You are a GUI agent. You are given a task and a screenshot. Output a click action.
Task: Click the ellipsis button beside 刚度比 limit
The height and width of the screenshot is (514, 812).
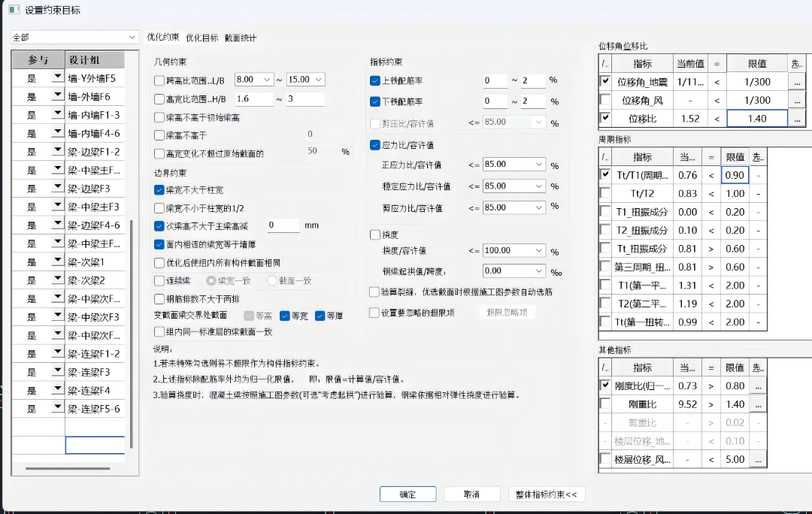(758, 385)
